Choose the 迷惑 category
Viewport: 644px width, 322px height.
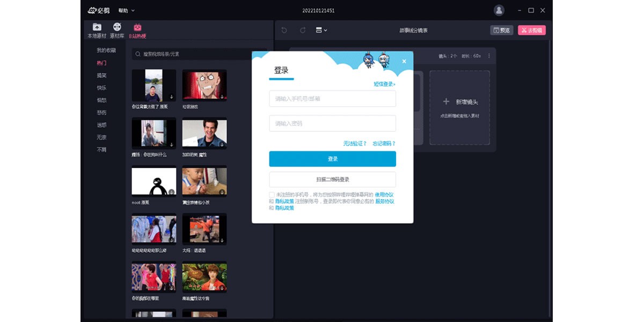click(x=101, y=125)
